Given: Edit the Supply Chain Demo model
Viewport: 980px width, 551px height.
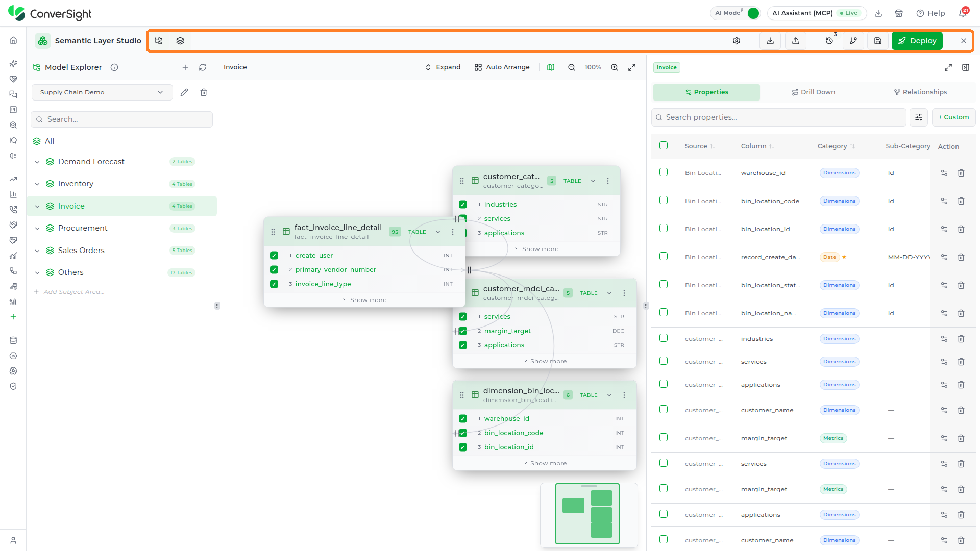Looking at the screenshot, I should pyautogui.click(x=184, y=92).
